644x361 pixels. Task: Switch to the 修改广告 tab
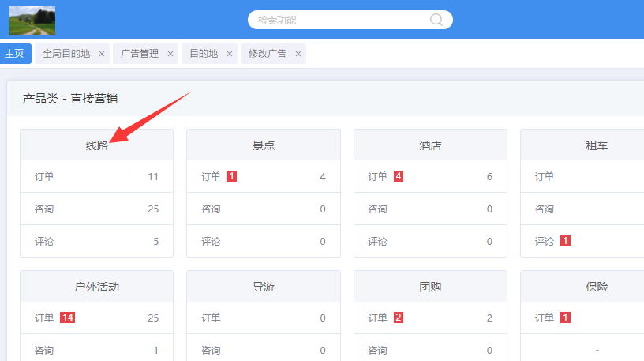[x=267, y=54]
